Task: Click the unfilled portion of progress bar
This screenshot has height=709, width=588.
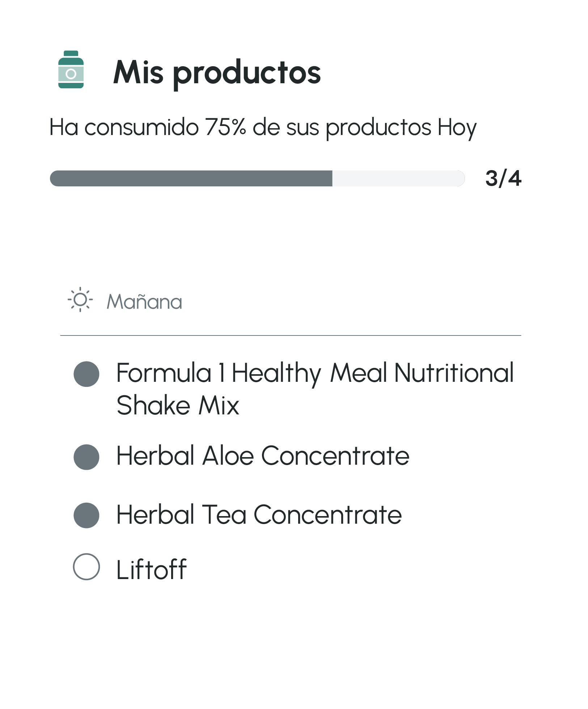Action: (398, 178)
